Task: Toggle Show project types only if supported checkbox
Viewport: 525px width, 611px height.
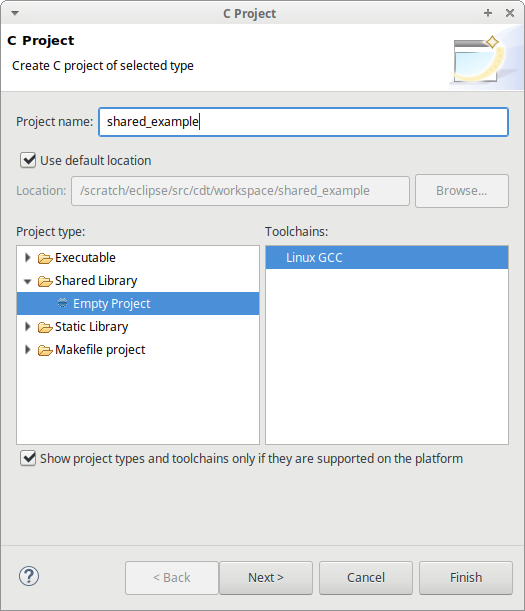Action: point(28,458)
